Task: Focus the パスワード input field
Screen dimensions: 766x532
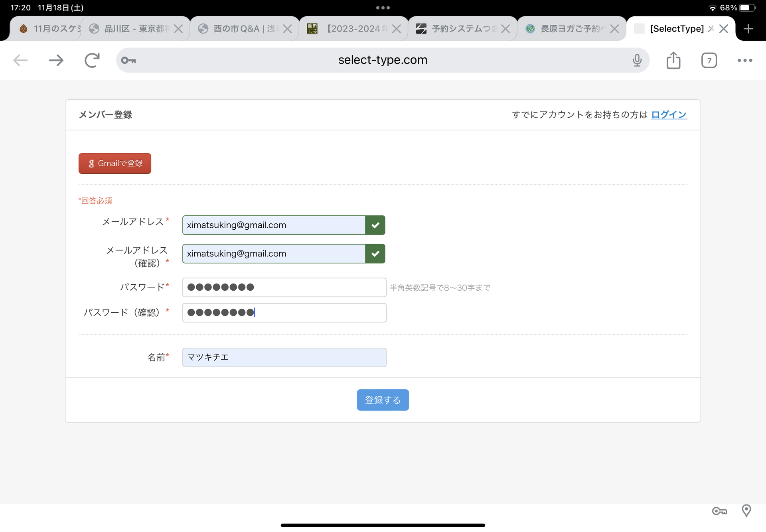Action: click(x=284, y=287)
